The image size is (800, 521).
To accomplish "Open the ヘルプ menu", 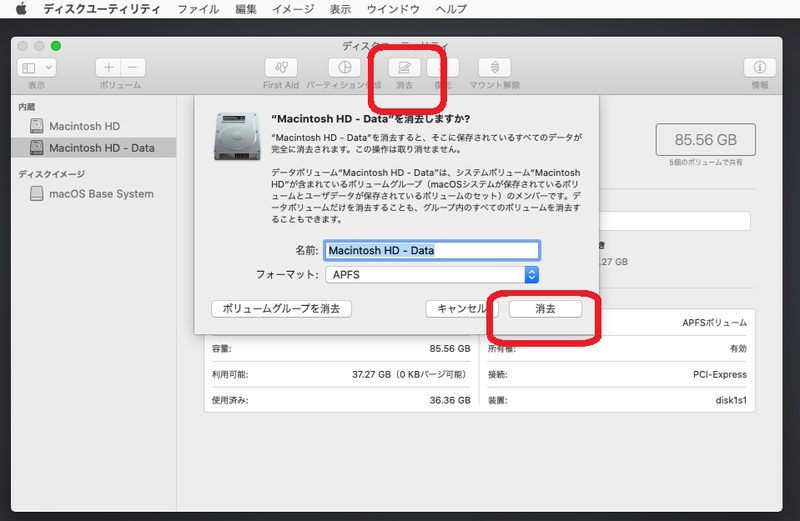I will [x=451, y=9].
